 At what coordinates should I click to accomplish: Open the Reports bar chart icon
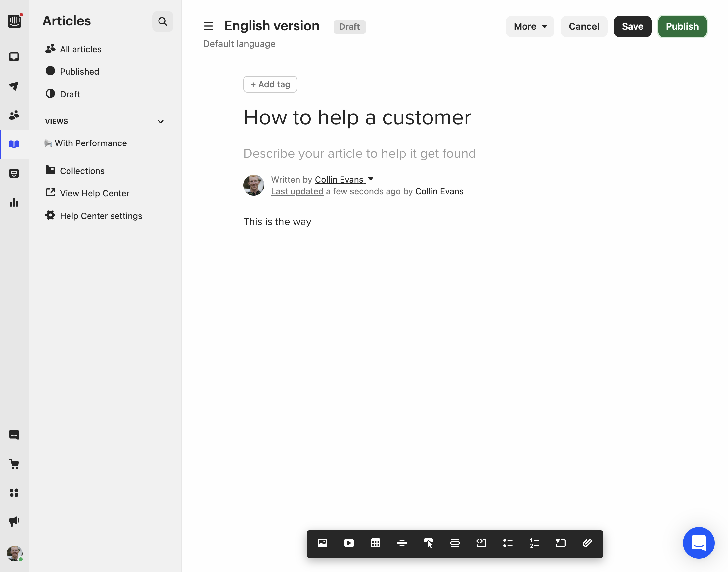[x=14, y=203]
